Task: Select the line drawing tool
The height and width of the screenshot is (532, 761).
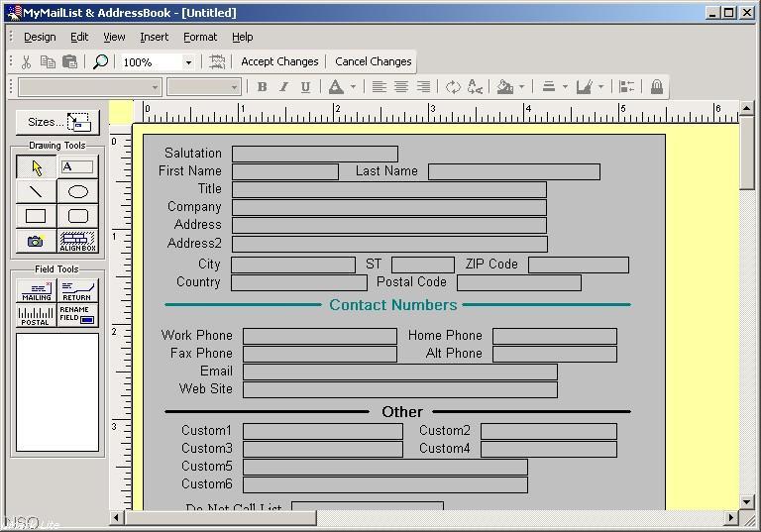Action: coord(37,191)
